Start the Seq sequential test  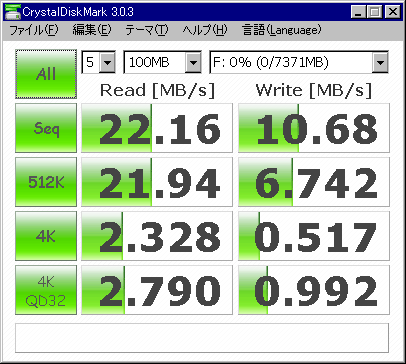pos(46,128)
